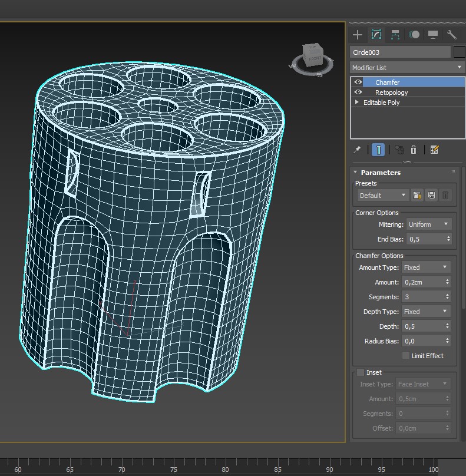Viewport: 466px width, 476px height.
Task: Enable the Limit Effect checkbox
Action: tap(406, 355)
